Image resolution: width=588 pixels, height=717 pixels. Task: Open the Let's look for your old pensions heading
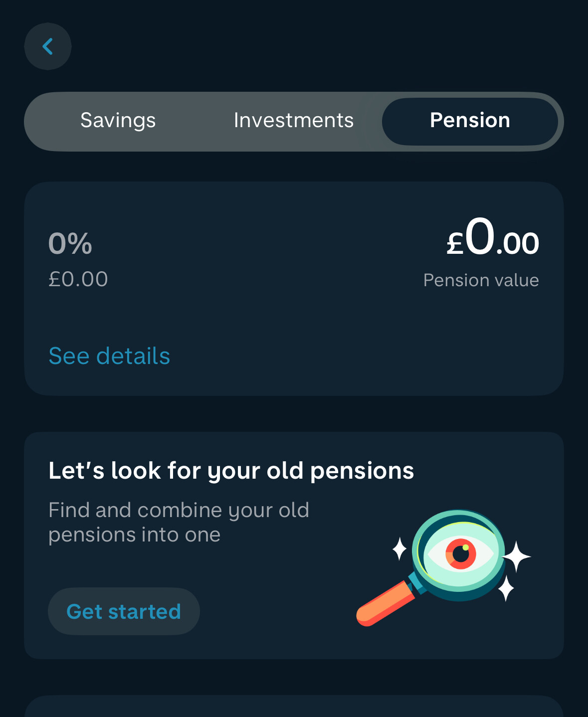231,471
